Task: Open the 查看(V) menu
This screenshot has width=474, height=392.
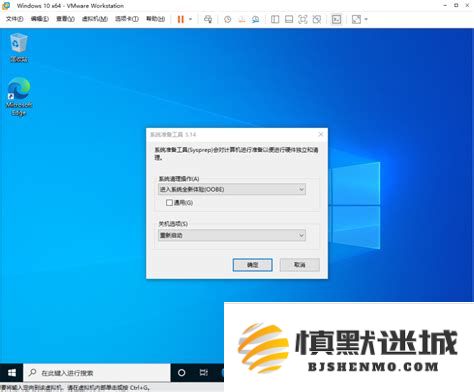Action: click(x=65, y=19)
